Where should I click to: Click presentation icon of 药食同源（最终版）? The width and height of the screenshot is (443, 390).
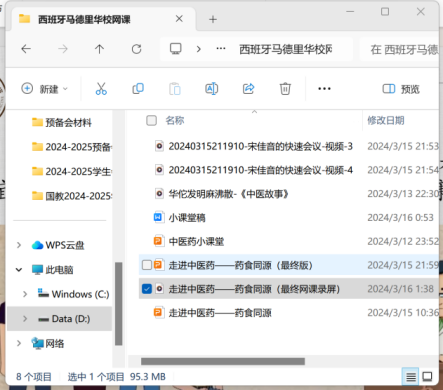(159, 265)
